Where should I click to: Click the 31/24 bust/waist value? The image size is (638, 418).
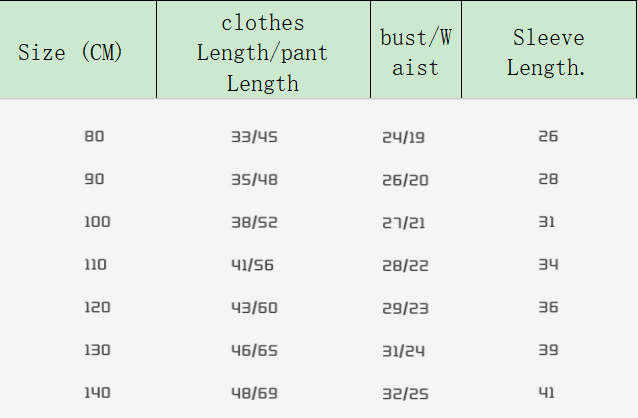coord(404,351)
